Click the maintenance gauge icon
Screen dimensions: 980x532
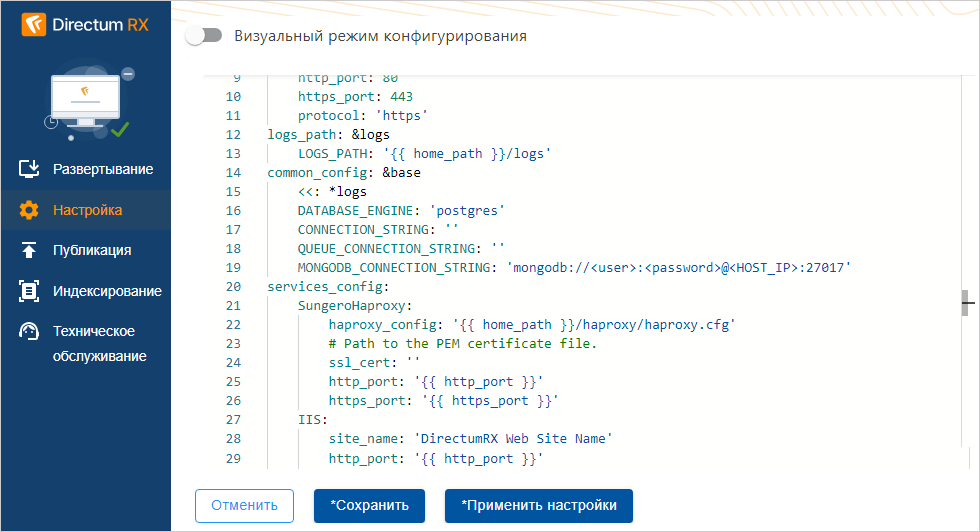29,332
